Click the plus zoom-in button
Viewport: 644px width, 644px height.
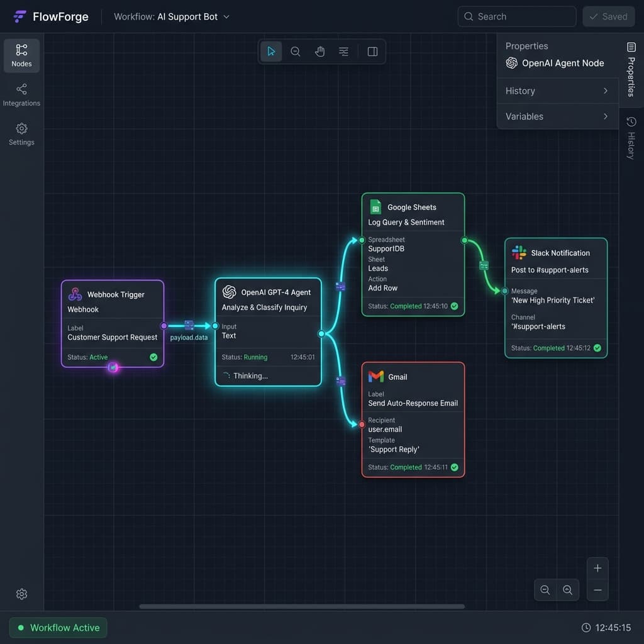(597, 568)
